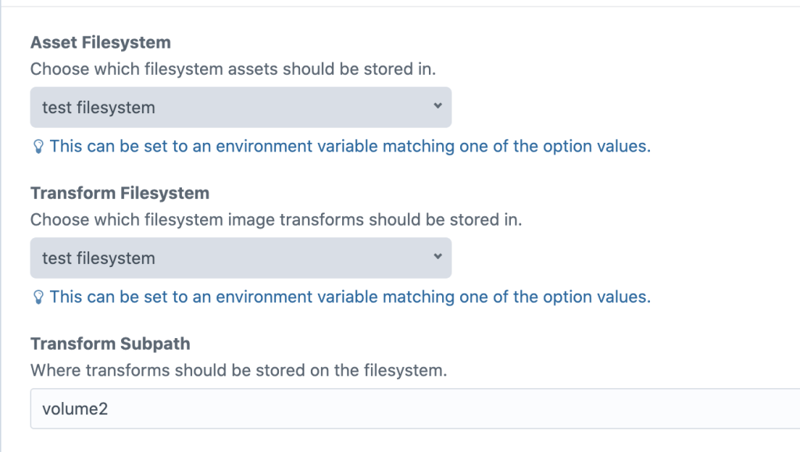The image size is (800, 452).
Task: Click 'Where transforms should be stored' description
Action: point(238,371)
